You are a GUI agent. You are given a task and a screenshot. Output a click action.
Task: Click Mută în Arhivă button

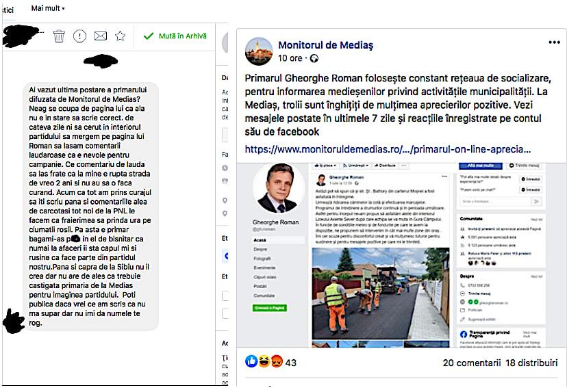175,36
